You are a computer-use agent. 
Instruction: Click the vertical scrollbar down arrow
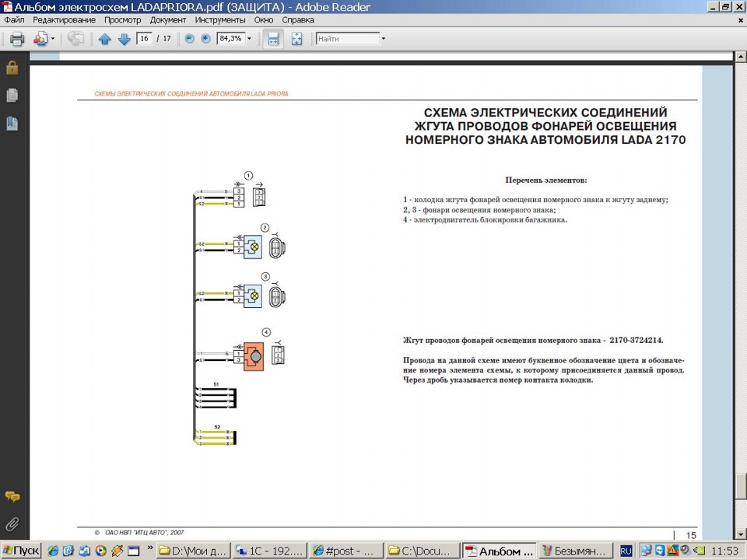[741, 534]
